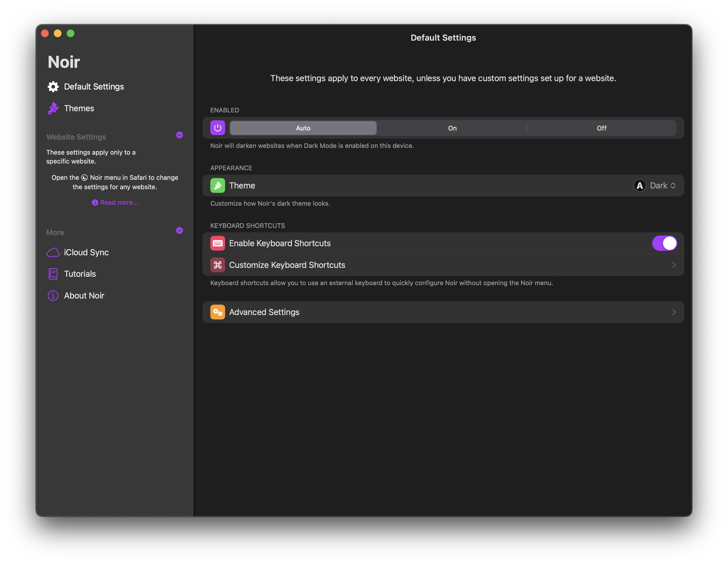Open the About Noir page
Screen dimensions: 728x564
click(84, 296)
